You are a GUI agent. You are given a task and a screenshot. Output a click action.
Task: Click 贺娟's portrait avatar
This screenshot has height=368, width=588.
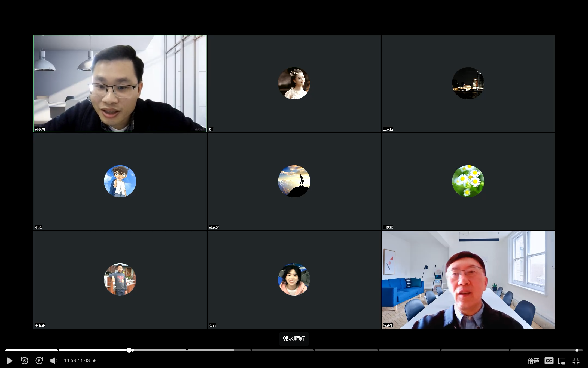294,279
